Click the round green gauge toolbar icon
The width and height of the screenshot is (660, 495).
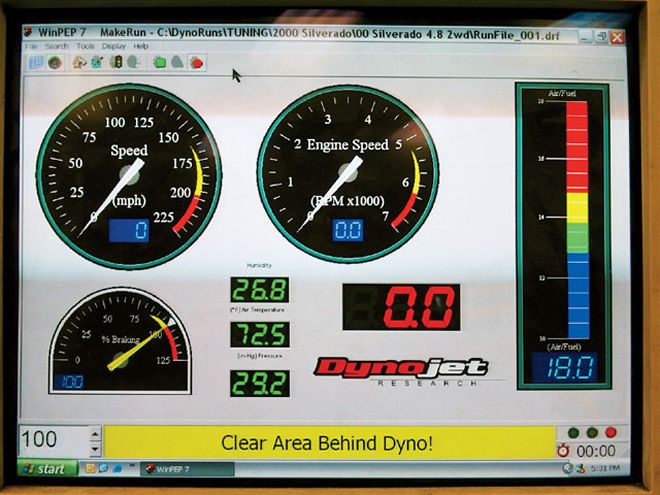click(55, 63)
